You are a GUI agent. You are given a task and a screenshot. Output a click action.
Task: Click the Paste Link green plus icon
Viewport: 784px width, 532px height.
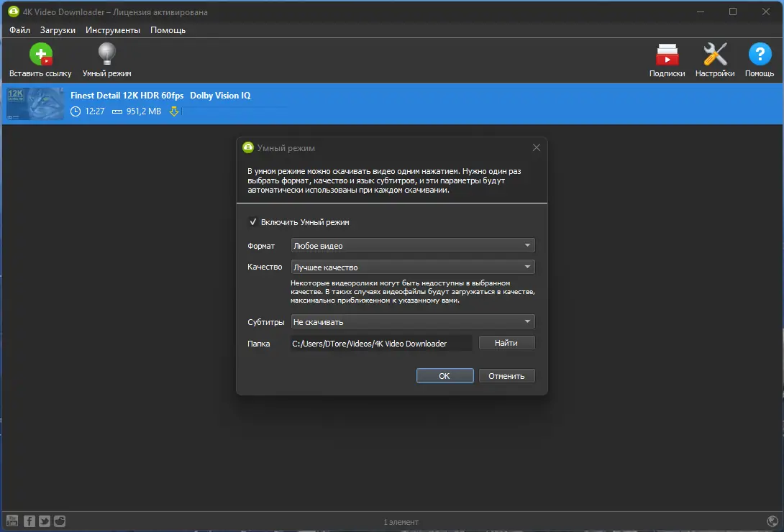pyautogui.click(x=40, y=54)
